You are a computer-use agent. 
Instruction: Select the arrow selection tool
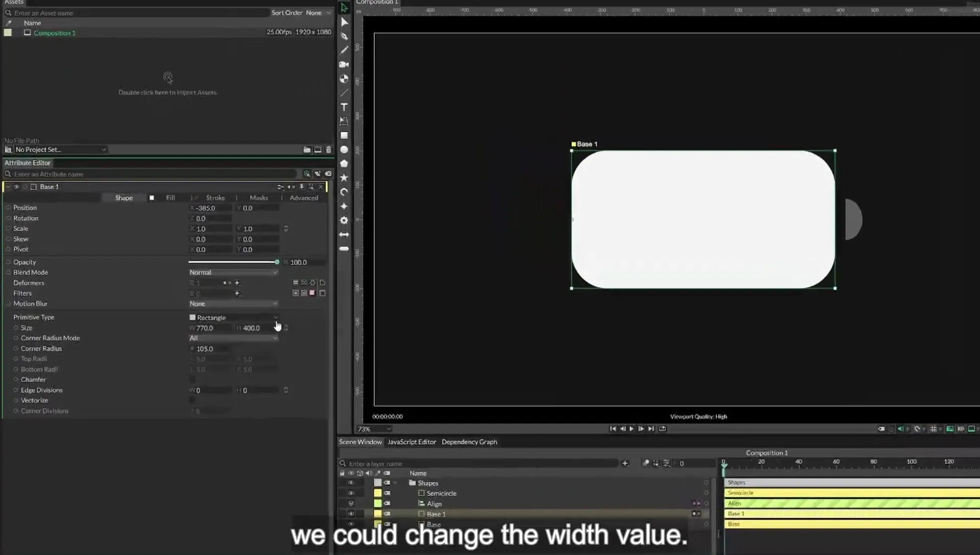click(x=344, y=8)
